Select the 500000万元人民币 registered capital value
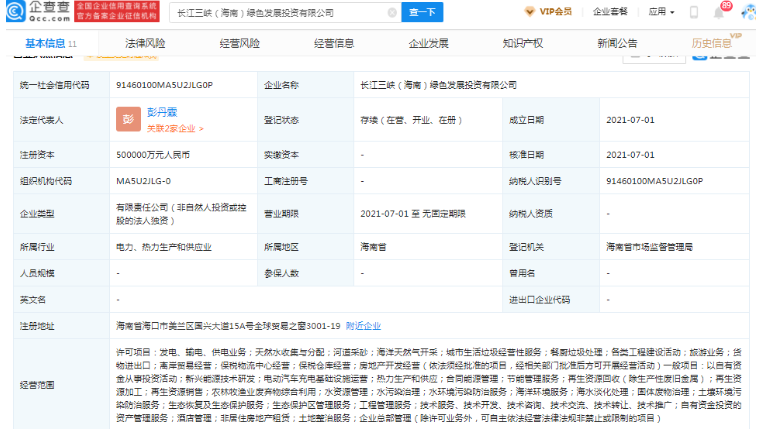The image size is (767, 436). (153, 155)
